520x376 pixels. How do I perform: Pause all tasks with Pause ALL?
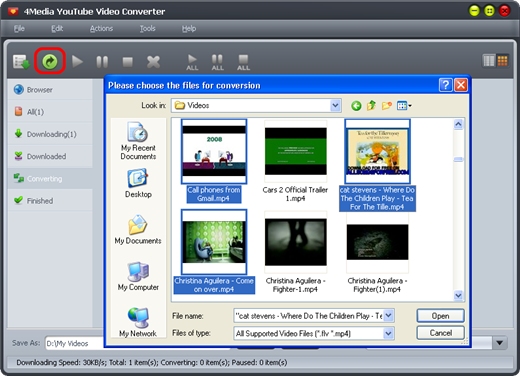pyautogui.click(x=217, y=62)
